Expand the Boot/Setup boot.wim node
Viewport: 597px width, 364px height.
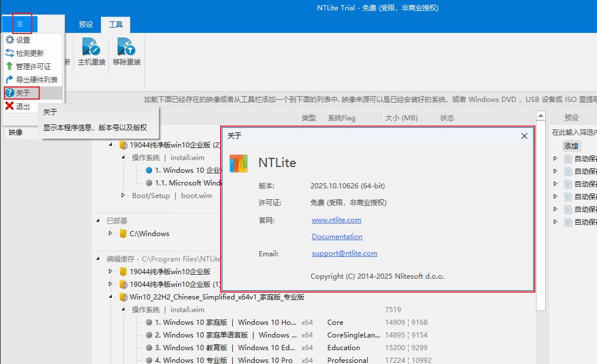123,196
